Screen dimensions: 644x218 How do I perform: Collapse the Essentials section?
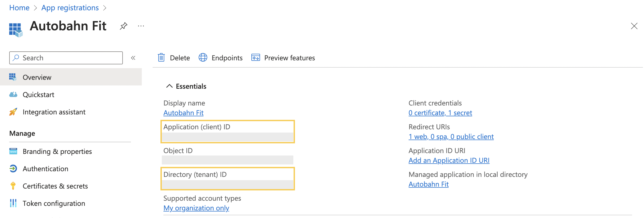(x=169, y=86)
